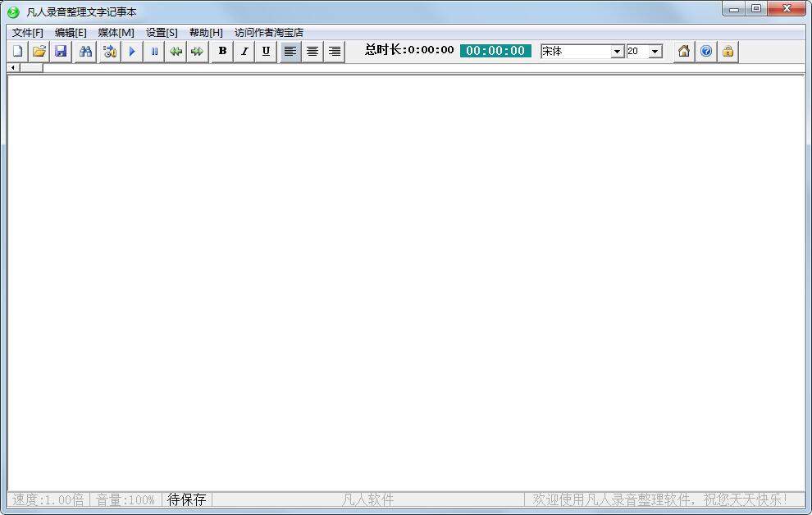Start audio playback with the play button
This screenshot has height=515, width=812.
point(132,52)
